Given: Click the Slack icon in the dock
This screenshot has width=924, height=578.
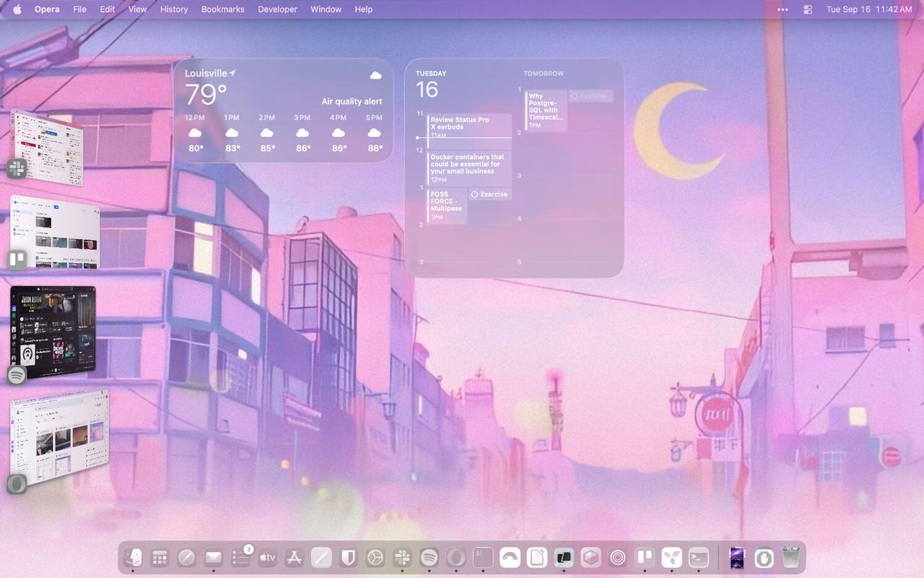Looking at the screenshot, I should (402, 557).
